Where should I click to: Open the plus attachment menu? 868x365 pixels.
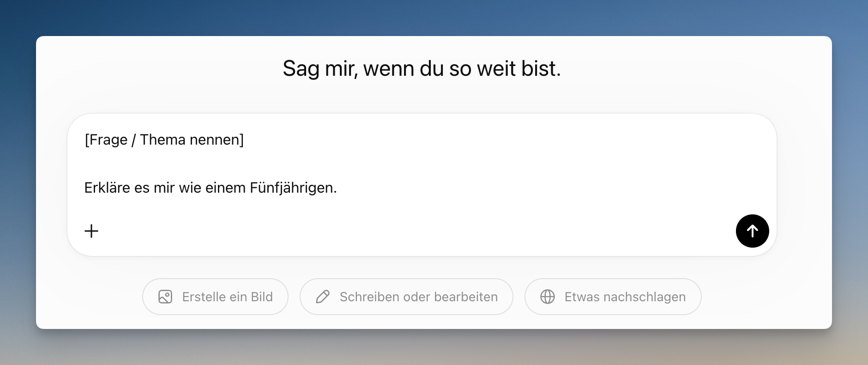click(x=91, y=231)
